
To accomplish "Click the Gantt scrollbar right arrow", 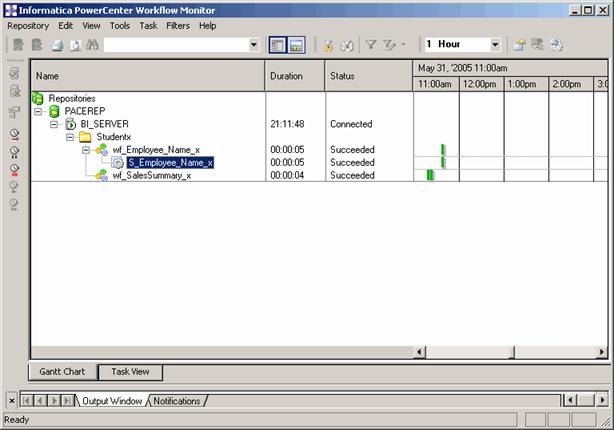I will [601, 352].
